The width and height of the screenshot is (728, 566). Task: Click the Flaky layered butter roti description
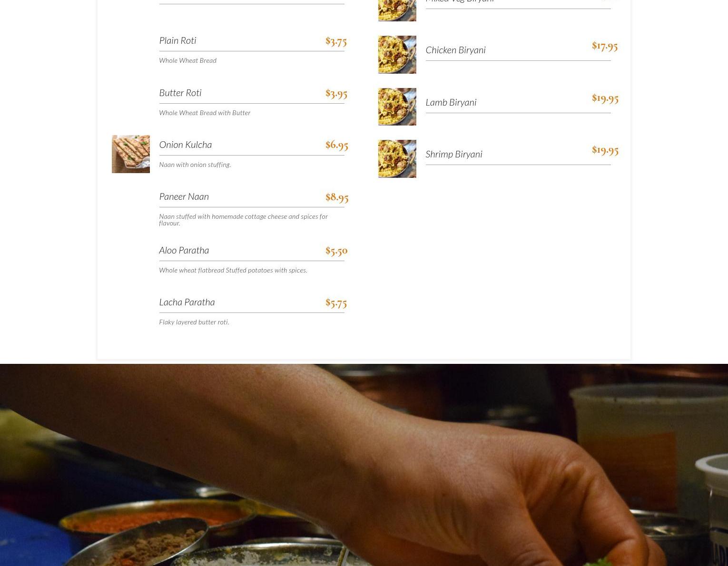pyautogui.click(x=194, y=322)
